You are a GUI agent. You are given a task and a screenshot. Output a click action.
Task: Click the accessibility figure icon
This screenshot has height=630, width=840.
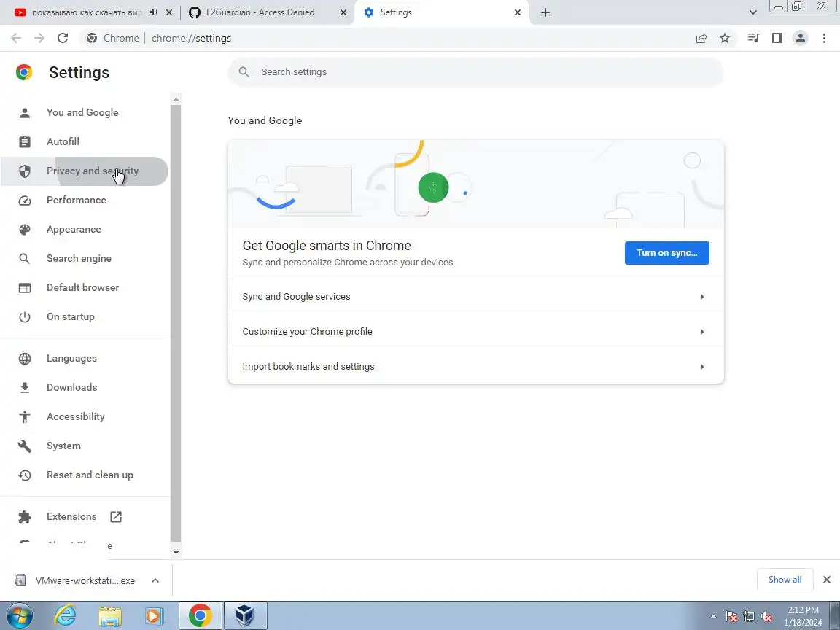25,417
